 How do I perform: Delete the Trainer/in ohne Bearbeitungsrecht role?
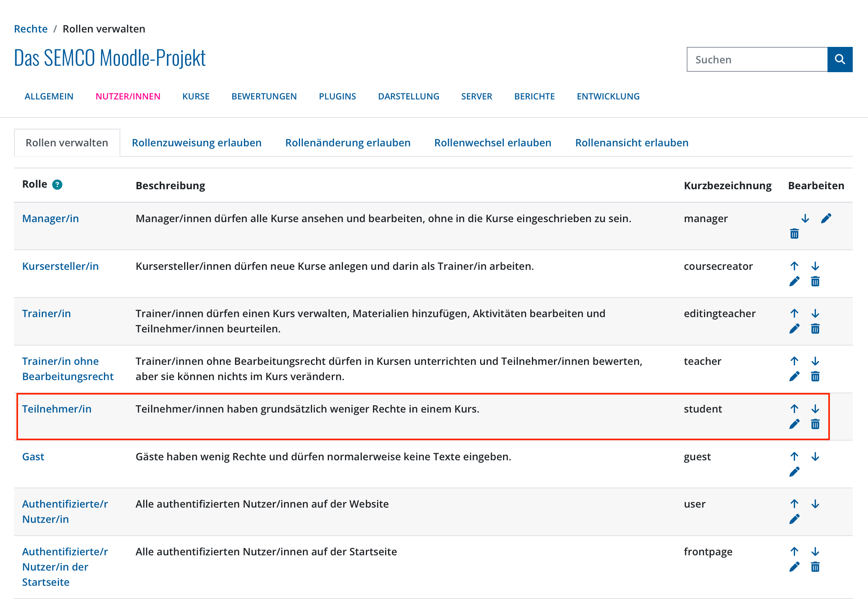[815, 376]
